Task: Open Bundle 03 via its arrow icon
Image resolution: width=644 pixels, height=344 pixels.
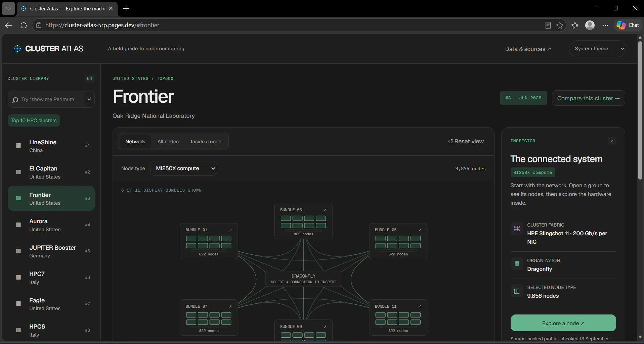Action: point(325,210)
